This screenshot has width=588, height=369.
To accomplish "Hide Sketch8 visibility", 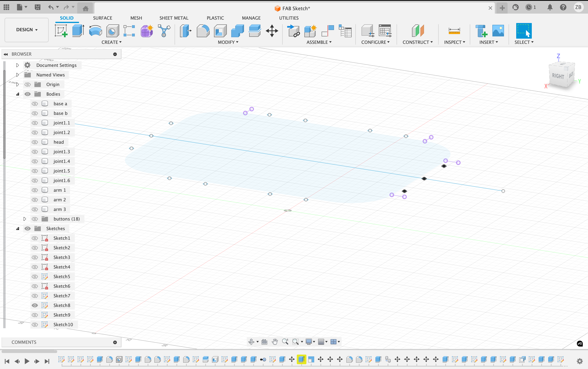I will click(x=35, y=305).
